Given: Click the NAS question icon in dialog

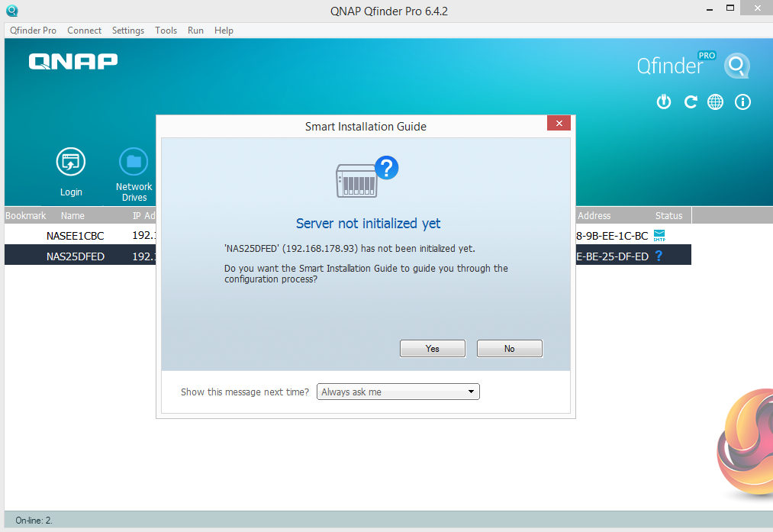Looking at the screenshot, I should pyautogui.click(x=367, y=176).
